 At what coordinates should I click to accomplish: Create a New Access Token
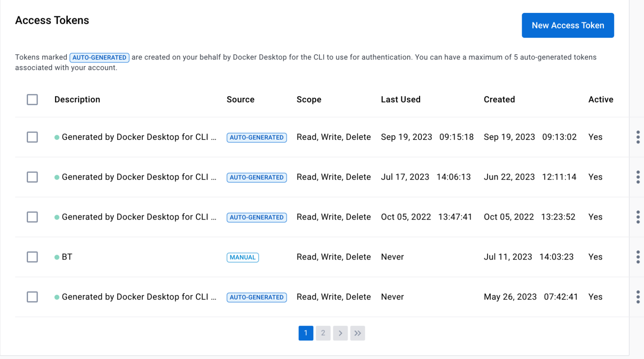568,25
